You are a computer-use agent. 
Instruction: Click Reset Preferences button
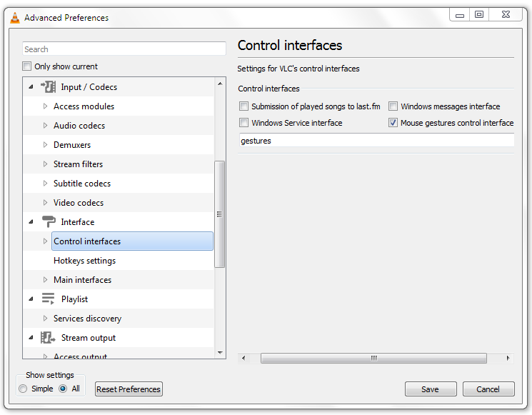129,389
